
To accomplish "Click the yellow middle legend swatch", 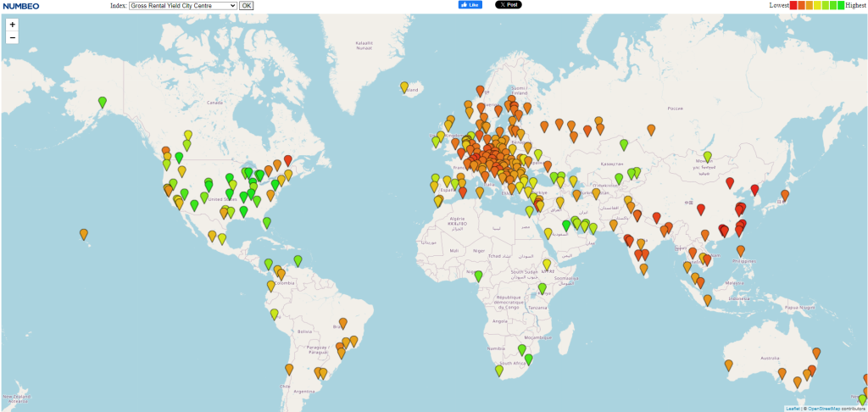I will (x=817, y=5).
